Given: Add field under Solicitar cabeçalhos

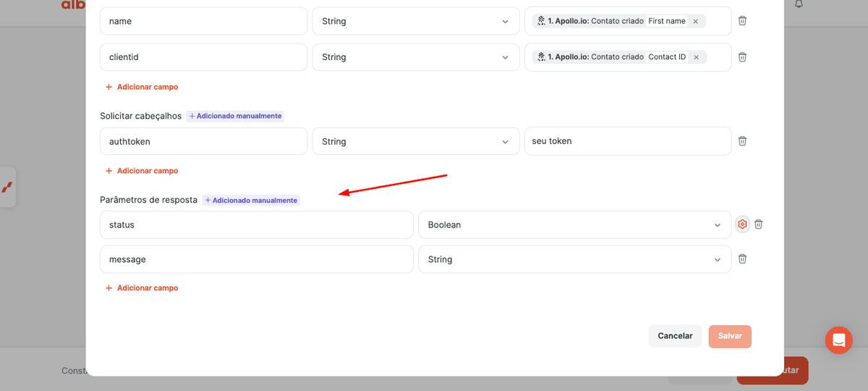Looking at the screenshot, I should (142, 171).
